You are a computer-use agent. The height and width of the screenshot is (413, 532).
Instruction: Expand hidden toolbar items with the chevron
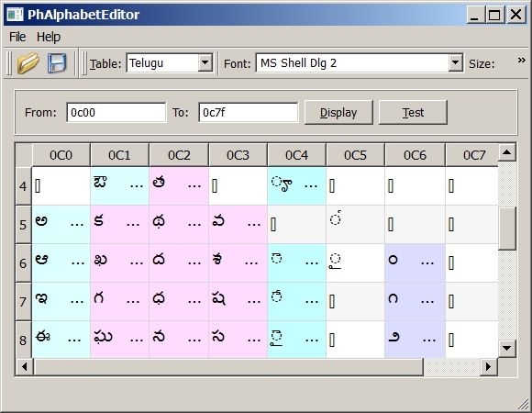click(x=522, y=60)
